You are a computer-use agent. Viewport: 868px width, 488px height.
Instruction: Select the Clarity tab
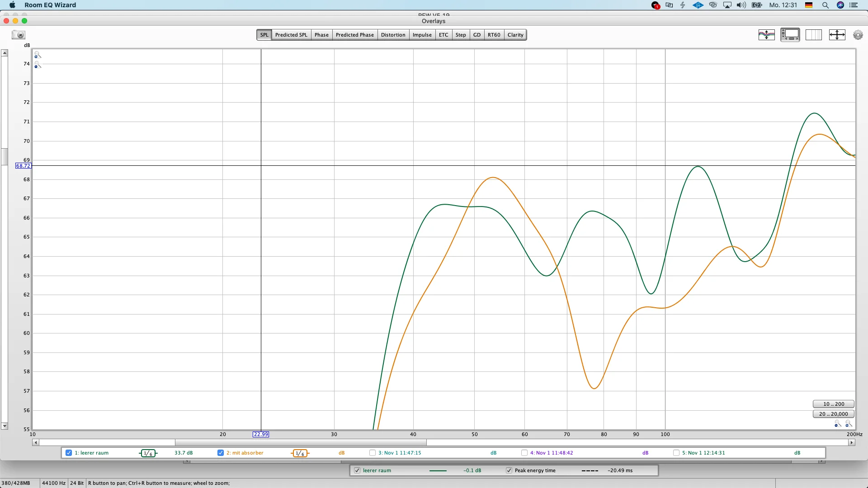[x=515, y=35]
